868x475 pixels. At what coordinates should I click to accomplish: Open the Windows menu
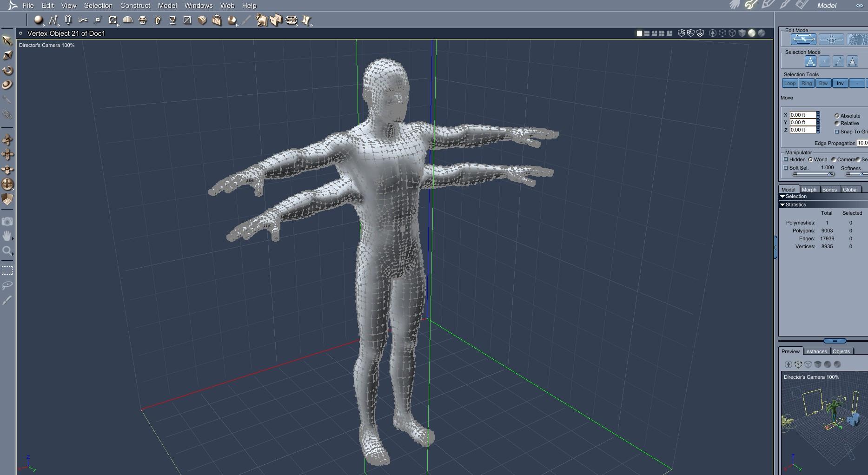click(199, 6)
